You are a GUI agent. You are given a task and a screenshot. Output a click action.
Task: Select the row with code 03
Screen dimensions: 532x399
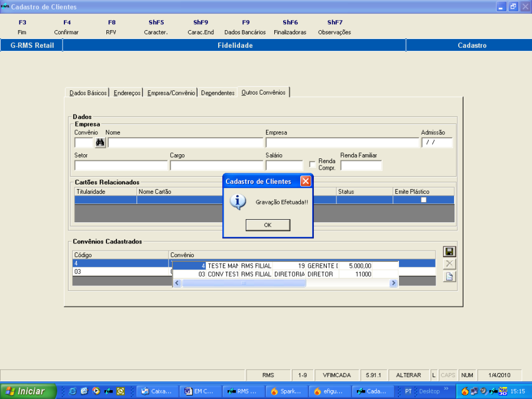[121, 271]
